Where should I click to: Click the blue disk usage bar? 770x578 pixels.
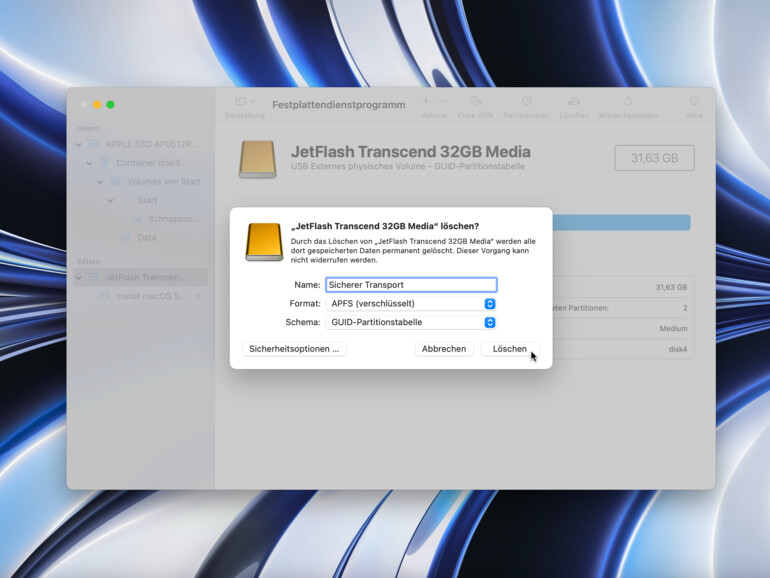coord(621,222)
